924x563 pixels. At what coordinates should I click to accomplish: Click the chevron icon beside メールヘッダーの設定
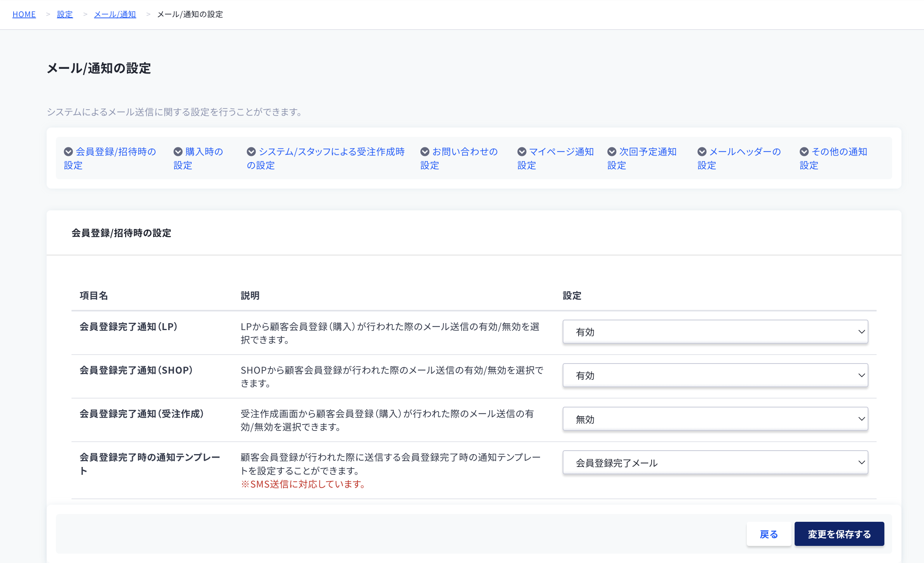(702, 152)
